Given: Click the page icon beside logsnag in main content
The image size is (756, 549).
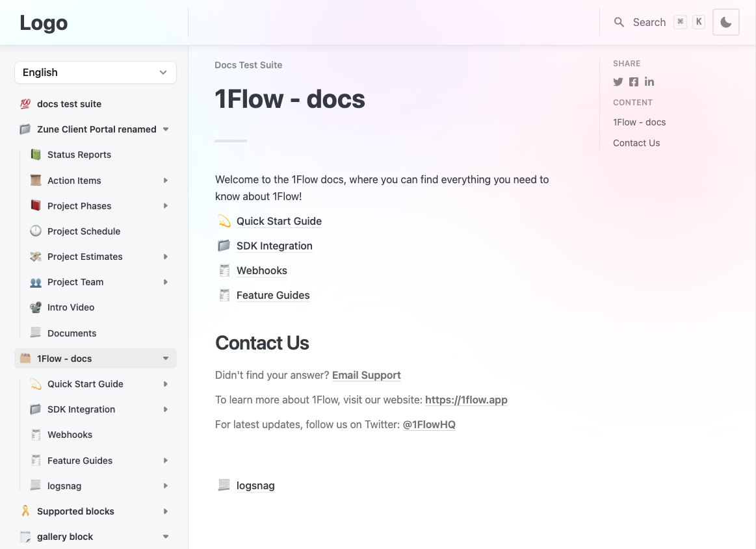Looking at the screenshot, I should tap(224, 485).
